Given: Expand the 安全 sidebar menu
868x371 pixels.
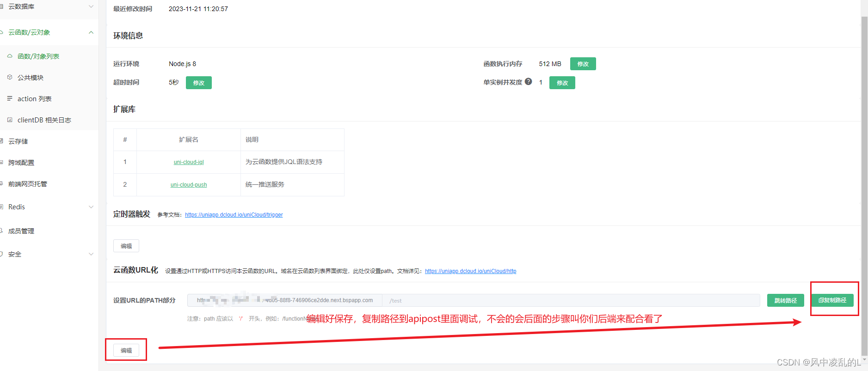Looking at the screenshot, I should coord(91,254).
